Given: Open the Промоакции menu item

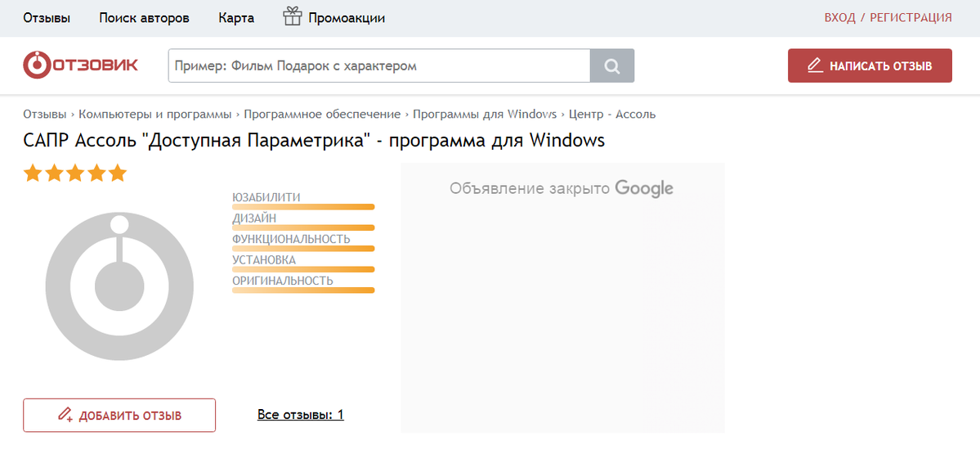Looking at the screenshot, I should (347, 17).
